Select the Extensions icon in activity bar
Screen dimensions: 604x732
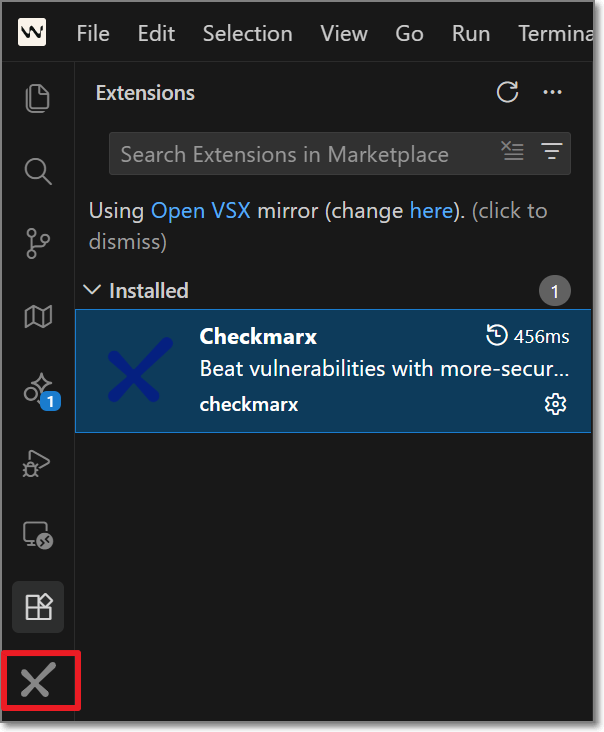coord(37,607)
